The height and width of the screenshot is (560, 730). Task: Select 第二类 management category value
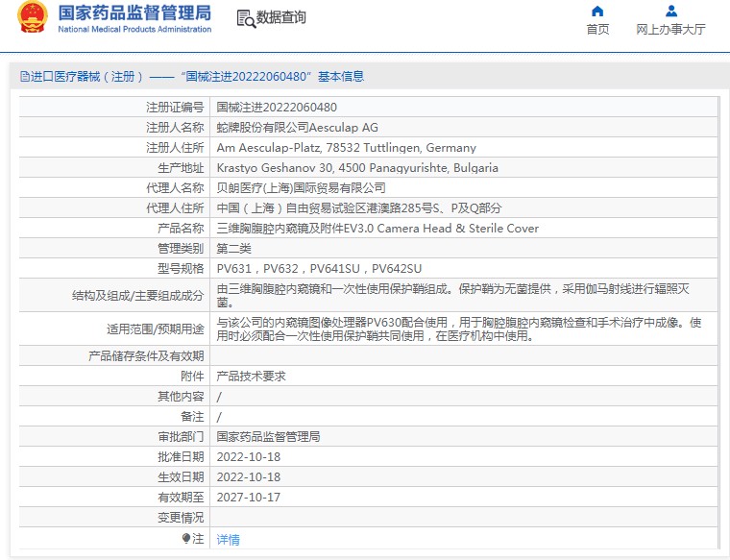click(x=233, y=249)
